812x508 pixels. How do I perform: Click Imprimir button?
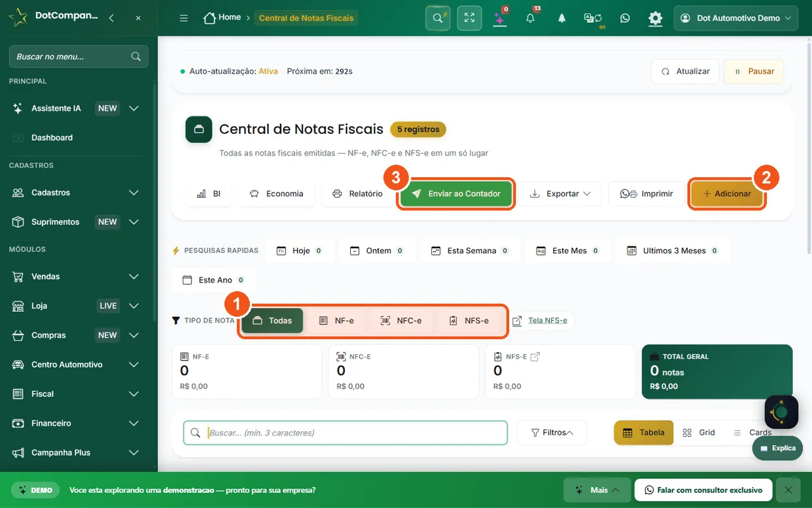pyautogui.click(x=646, y=194)
